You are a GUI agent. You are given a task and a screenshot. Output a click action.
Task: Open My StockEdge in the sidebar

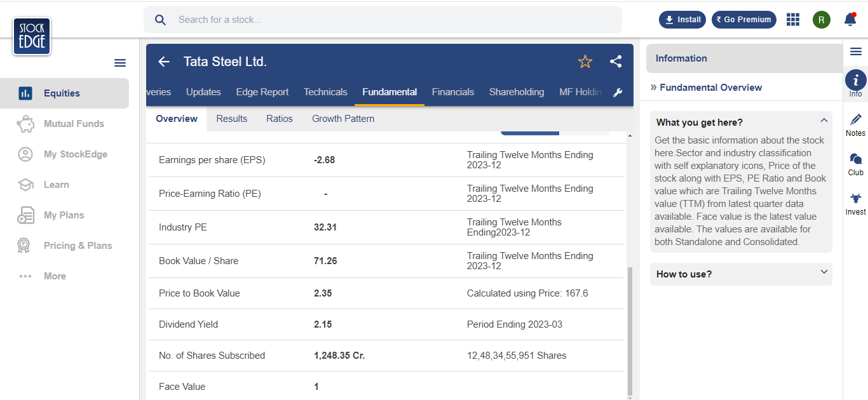(64, 154)
